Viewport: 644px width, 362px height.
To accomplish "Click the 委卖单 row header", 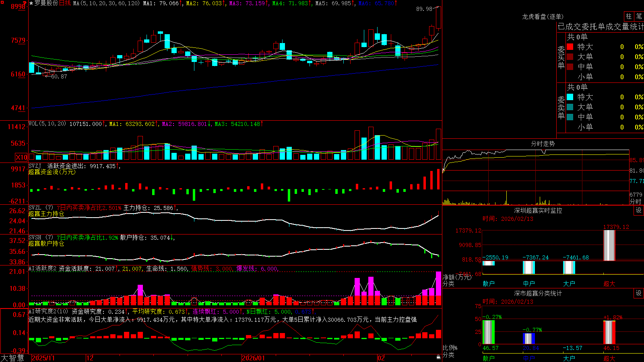I will 561,107.
